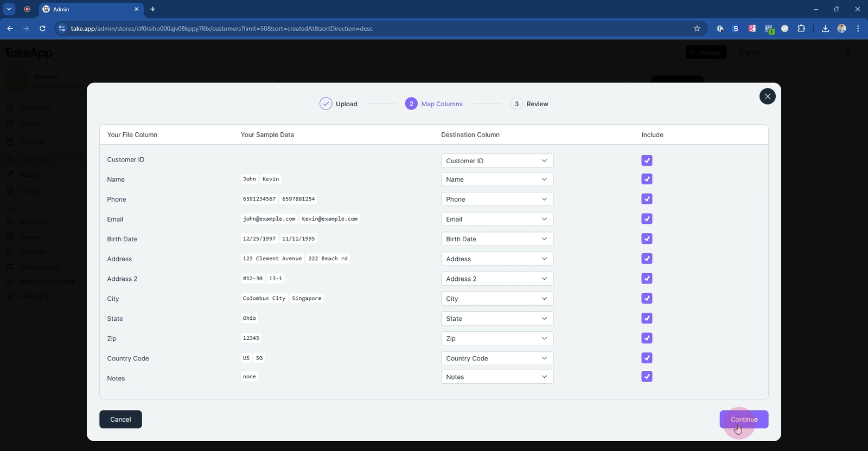The image size is (868, 451).
Task: Open the browser downloads icon
Action: [825, 28]
